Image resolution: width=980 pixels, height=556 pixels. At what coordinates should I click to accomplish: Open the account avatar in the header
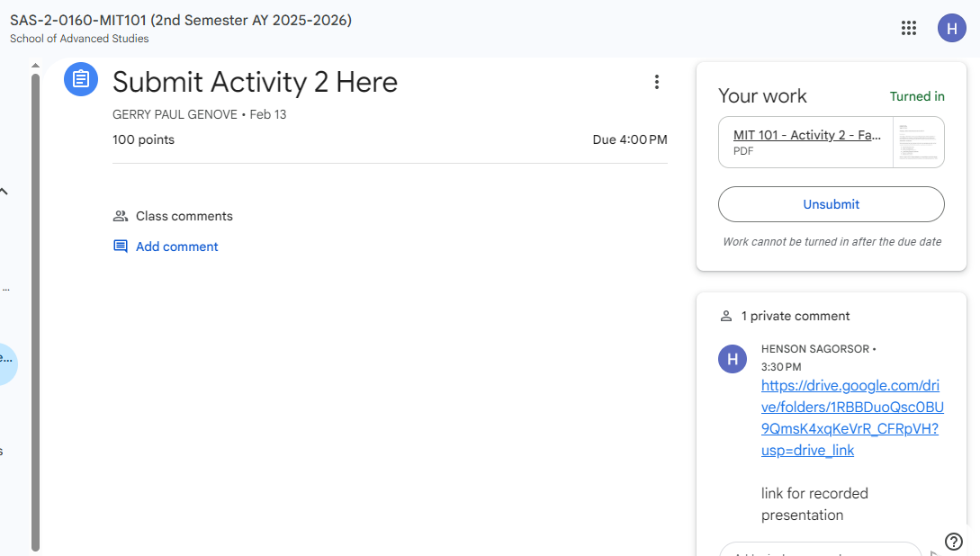point(951,28)
